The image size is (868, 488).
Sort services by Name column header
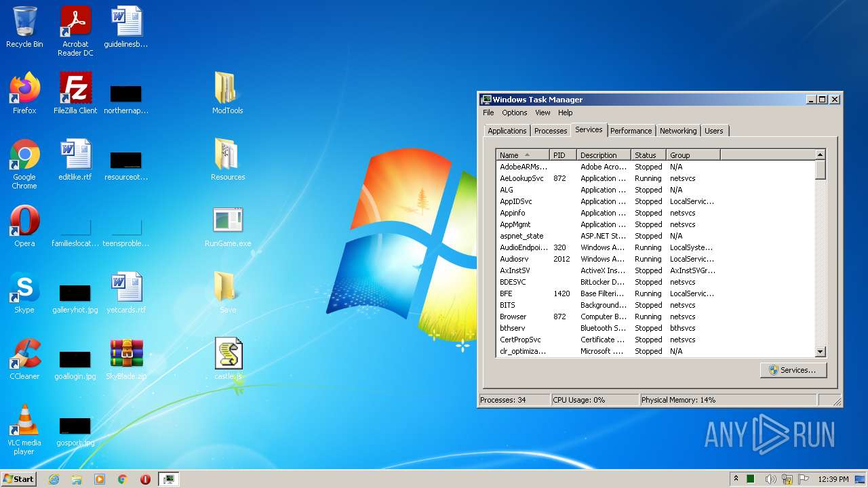pos(522,155)
